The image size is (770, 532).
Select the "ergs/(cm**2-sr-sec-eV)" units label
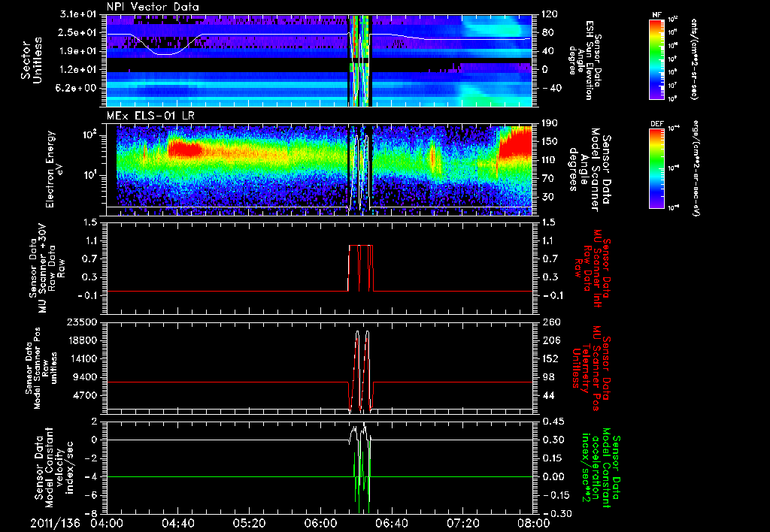(x=696, y=168)
